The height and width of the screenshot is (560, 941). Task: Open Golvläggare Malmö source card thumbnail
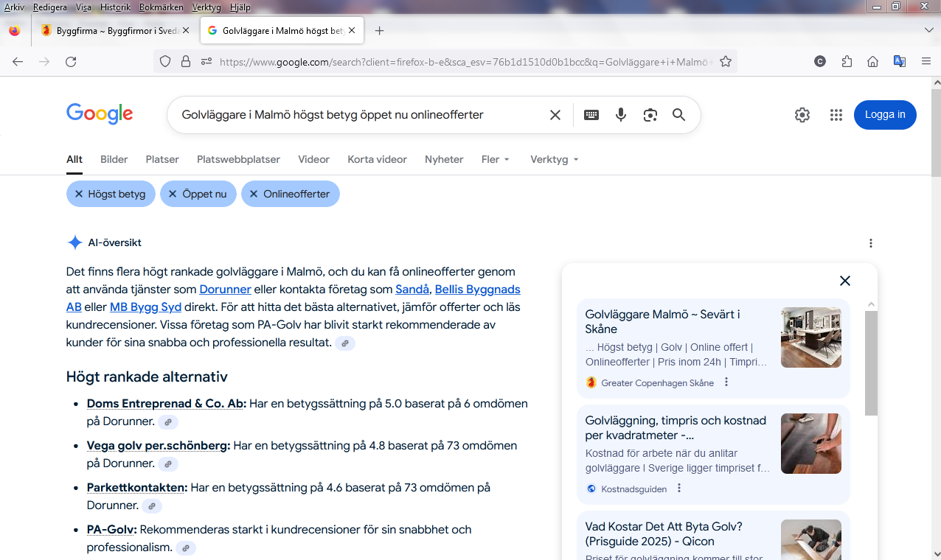(x=810, y=337)
